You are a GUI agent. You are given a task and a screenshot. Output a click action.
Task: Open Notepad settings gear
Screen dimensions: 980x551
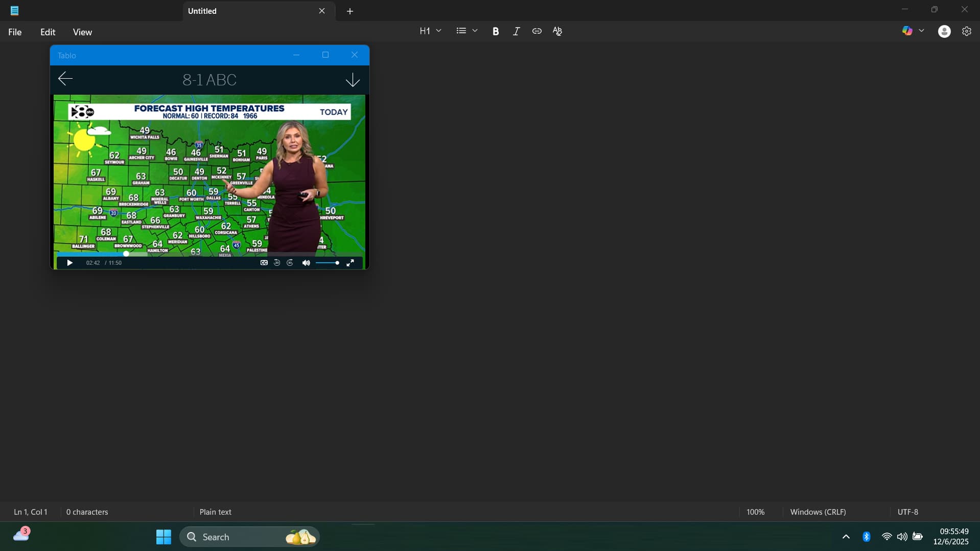(x=966, y=31)
